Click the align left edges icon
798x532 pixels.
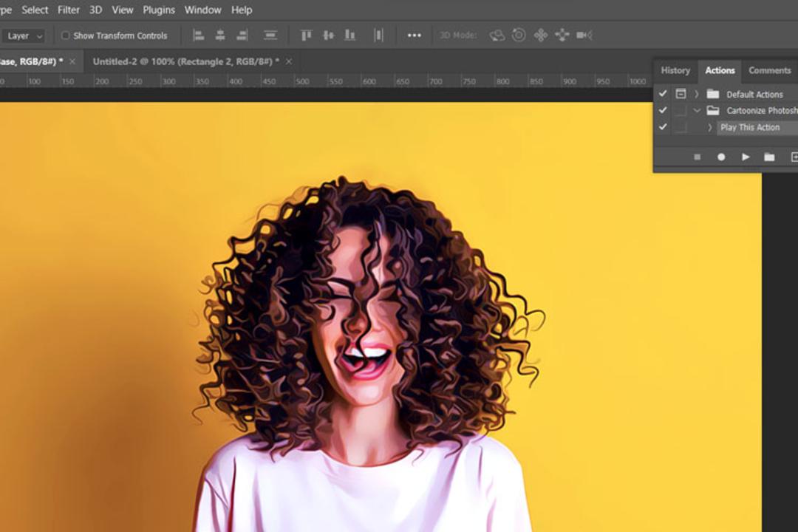click(x=199, y=35)
